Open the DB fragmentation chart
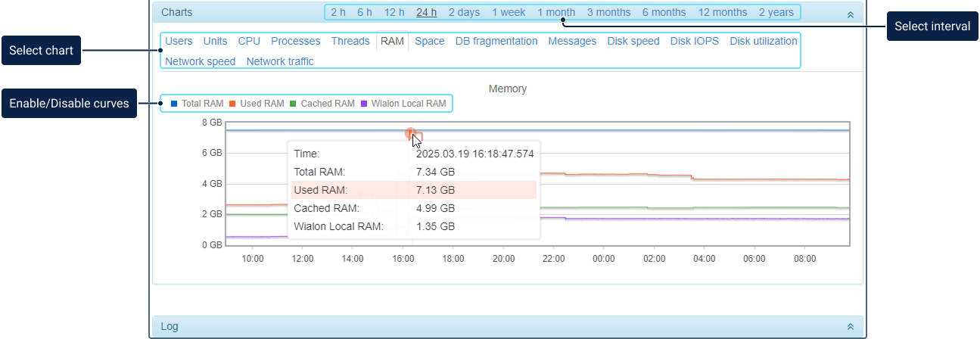The height and width of the screenshot is (339, 980). pyautogui.click(x=496, y=41)
